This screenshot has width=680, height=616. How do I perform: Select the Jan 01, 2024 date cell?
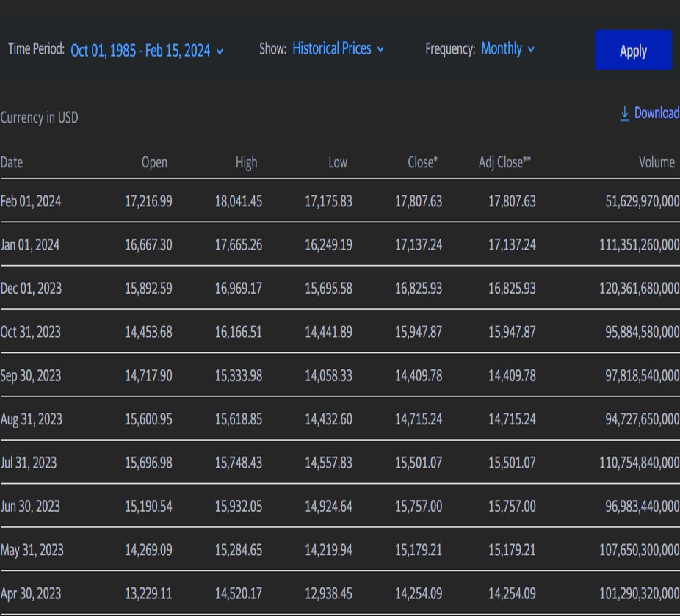pyautogui.click(x=30, y=245)
